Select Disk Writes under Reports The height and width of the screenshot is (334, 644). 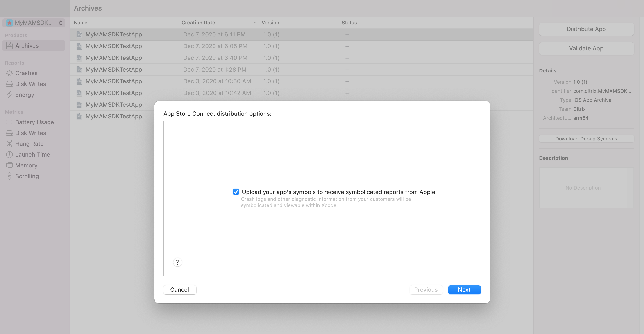coord(30,84)
